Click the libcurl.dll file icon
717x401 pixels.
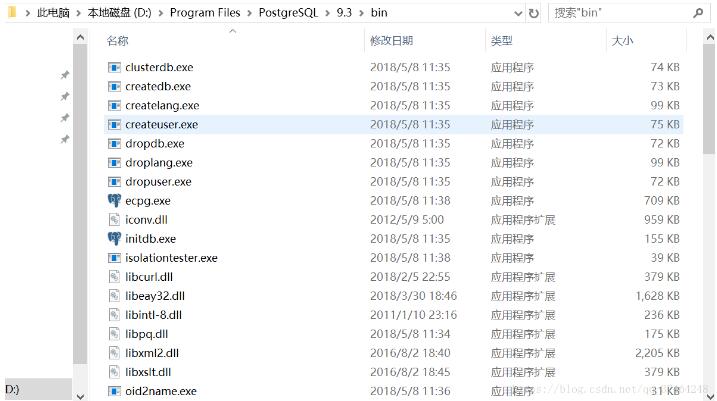114,277
